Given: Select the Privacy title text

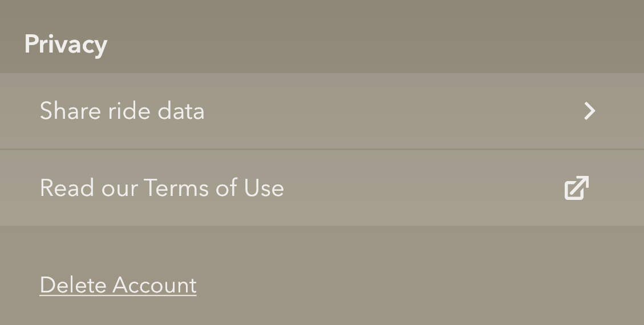Looking at the screenshot, I should (66, 45).
